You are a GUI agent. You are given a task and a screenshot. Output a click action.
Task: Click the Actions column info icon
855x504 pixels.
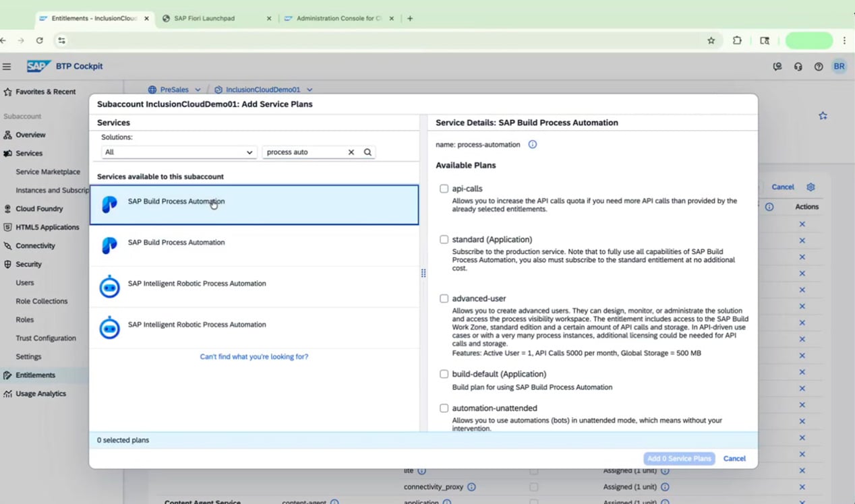coord(769,207)
